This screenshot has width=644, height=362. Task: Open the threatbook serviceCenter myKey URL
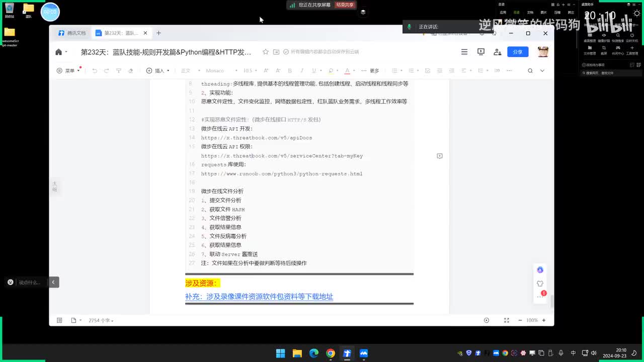[x=282, y=156]
